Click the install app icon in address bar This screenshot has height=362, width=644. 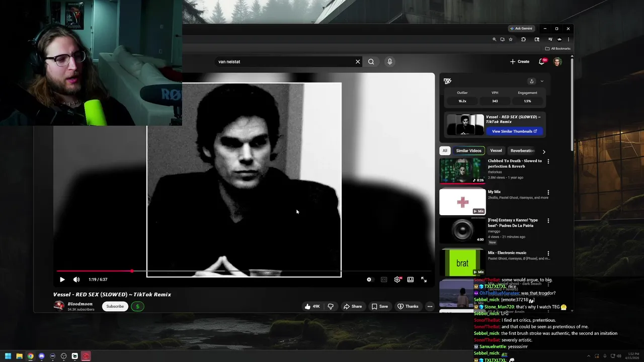tap(502, 39)
